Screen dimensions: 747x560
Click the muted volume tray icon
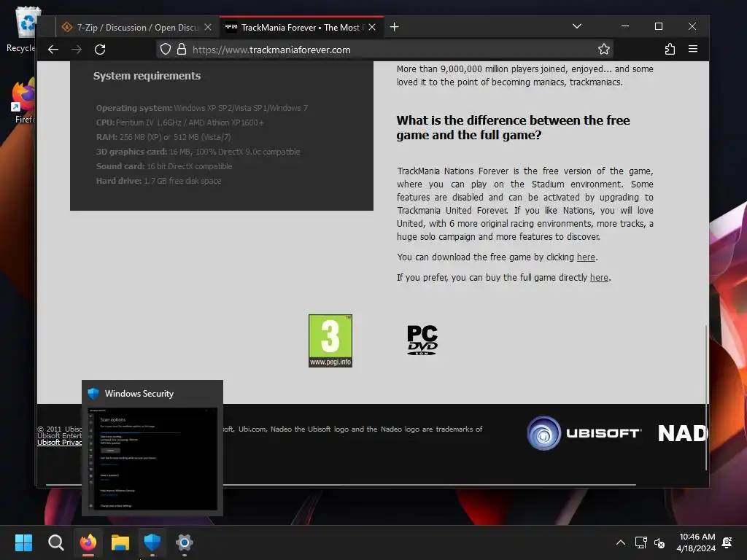[x=659, y=542]
